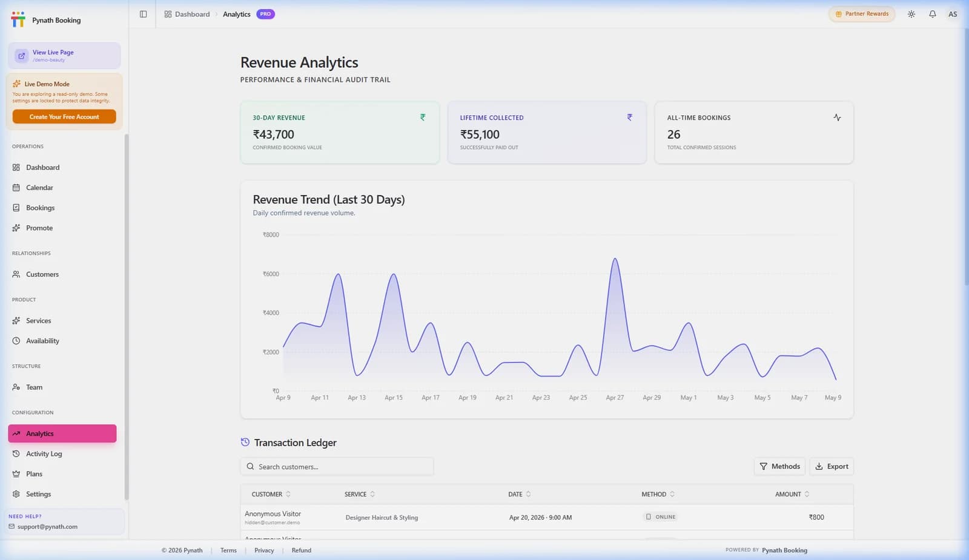Open Plans in the sidebar

pyautogui.click(x=62, y=474)
